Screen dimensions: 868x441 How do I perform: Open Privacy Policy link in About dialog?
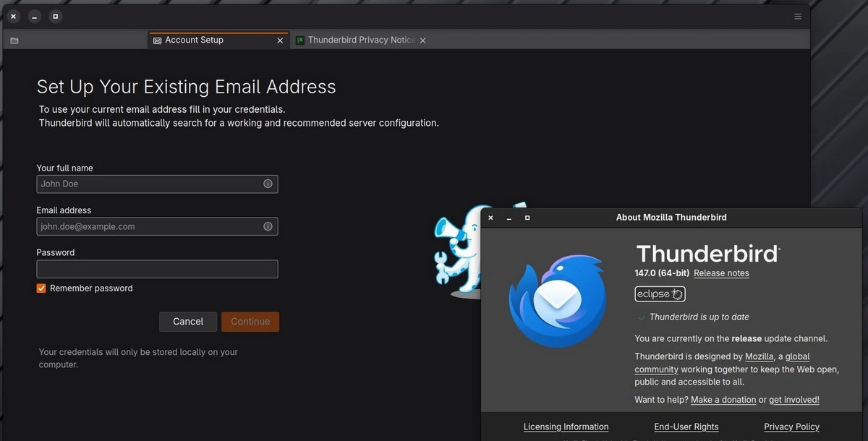tap(792, 427)
